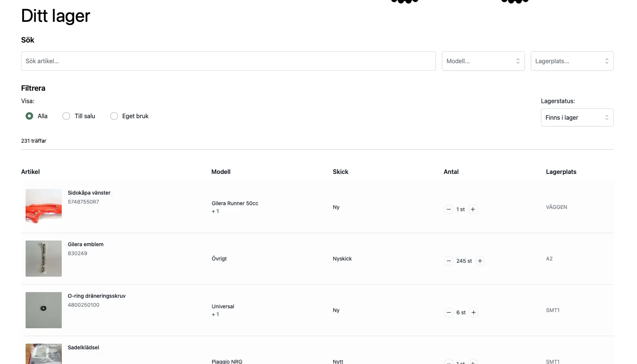Screen dimensions: 637x364
Task: Click the VÄGGEN storage location
Action: (x=556, y=207)
